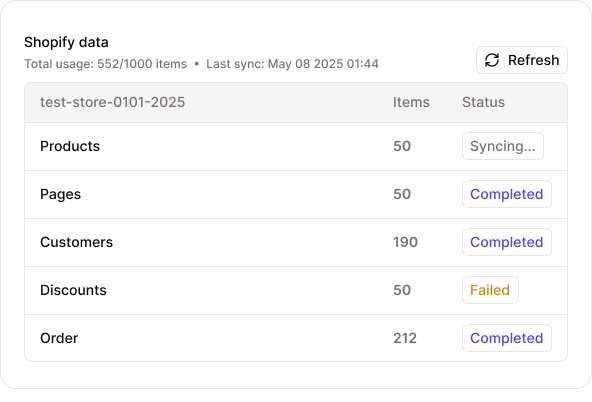Select the Products row label
The image size is (592, 402).
pos(70,146)
